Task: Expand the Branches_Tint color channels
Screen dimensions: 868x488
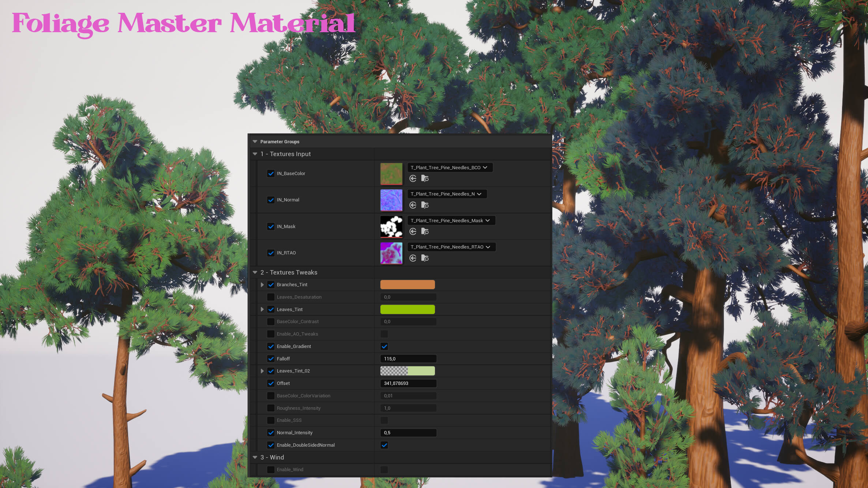Action: 262,285
